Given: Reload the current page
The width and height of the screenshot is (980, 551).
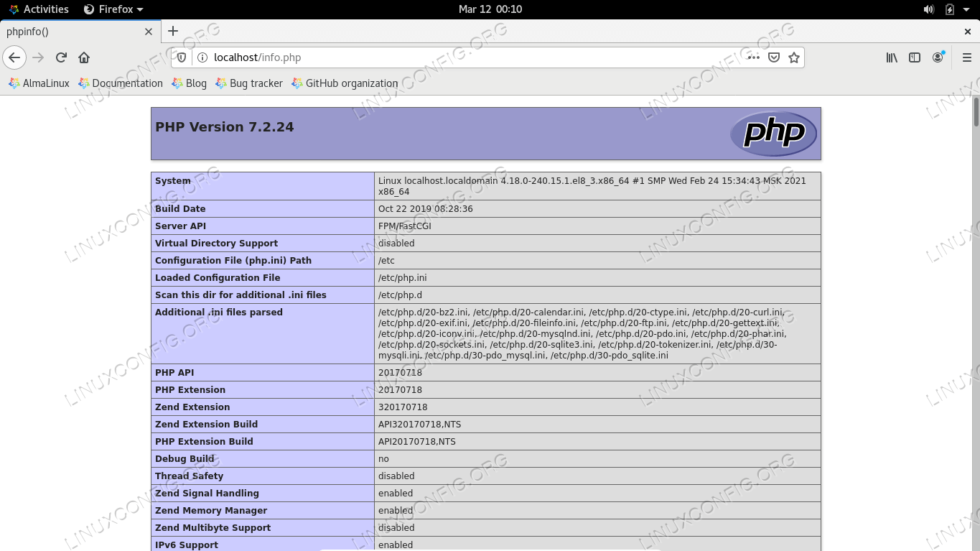Looking at the screenshot, I should tap(61, 57).
